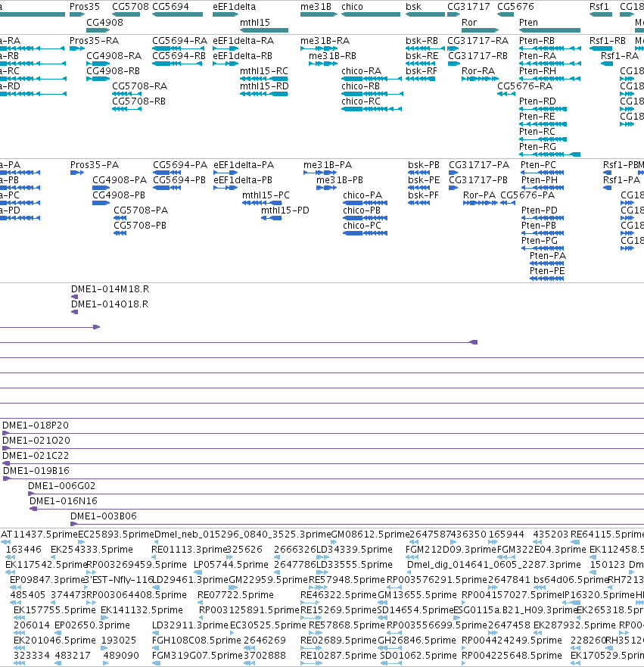Click BAC clone DME1-018P20
Screen dimensions: 644x667
323,434
